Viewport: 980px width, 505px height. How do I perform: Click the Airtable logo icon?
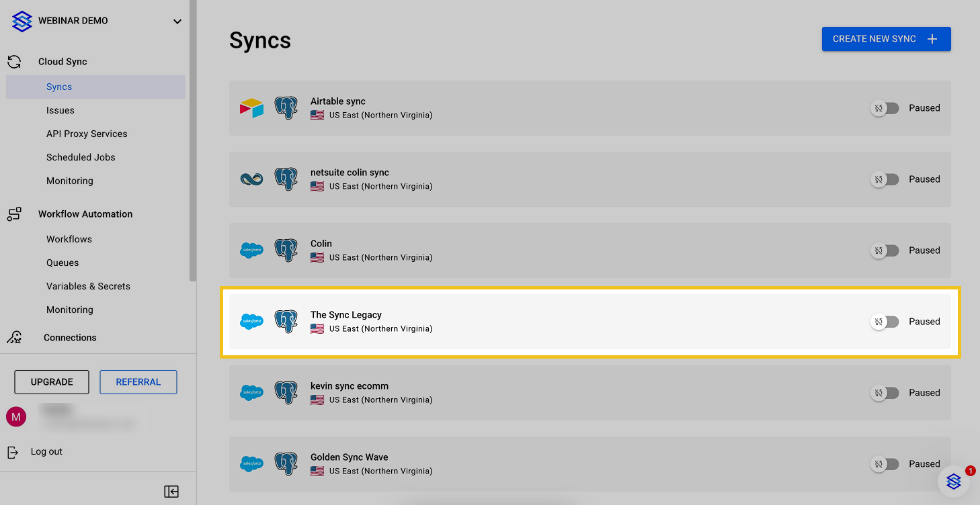tap(251, 108)
